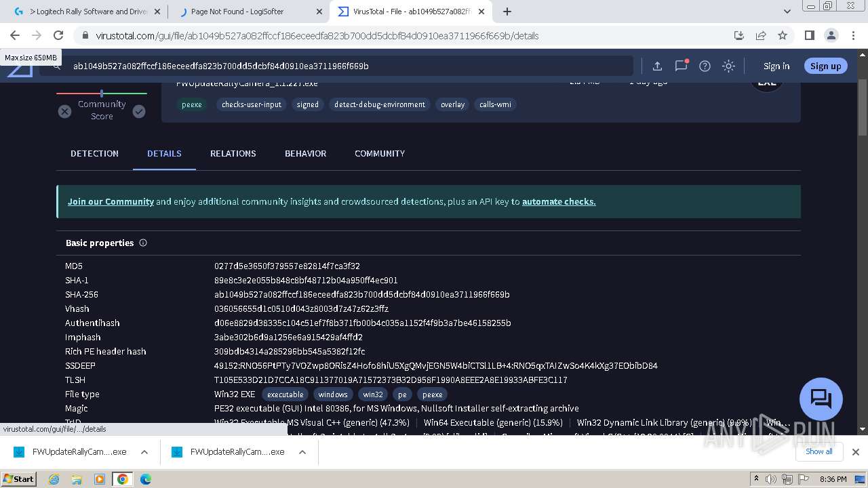Click the Sign up button
The height and width of the screenshot is (488, 868).
(825, 66)
